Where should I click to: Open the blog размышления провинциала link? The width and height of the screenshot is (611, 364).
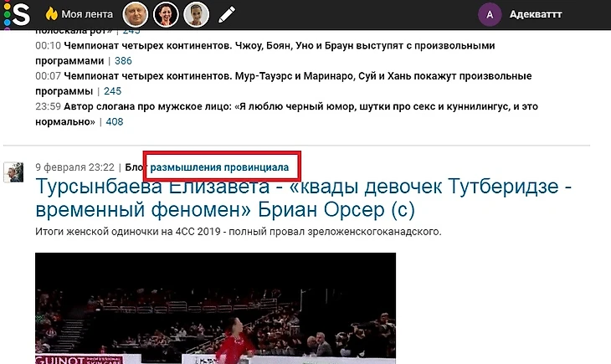coord(219,167)
